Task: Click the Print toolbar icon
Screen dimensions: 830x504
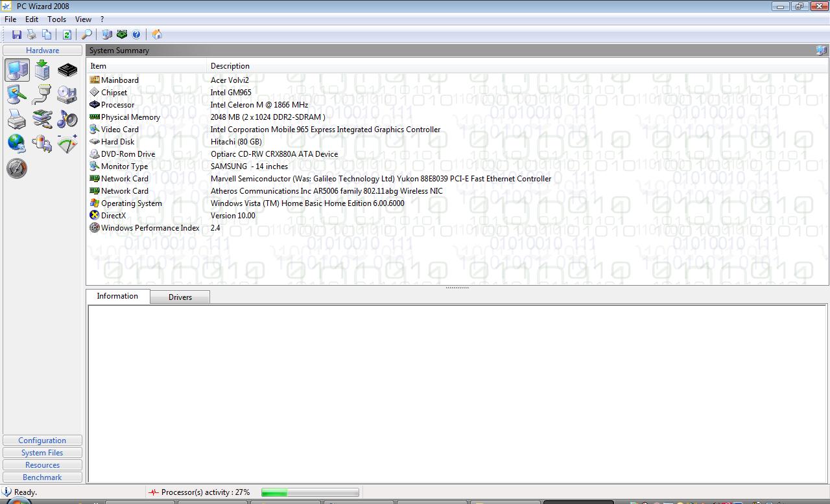Action: (x=31, y=34)
